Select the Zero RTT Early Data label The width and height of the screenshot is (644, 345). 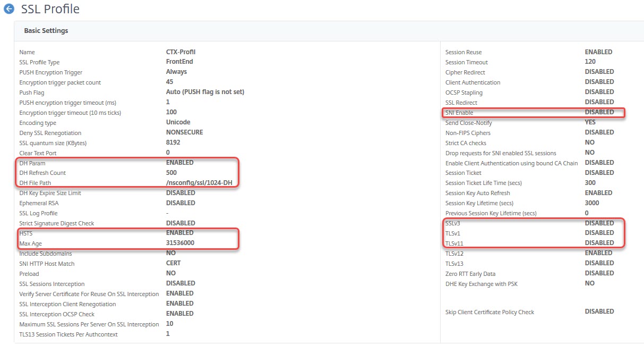coord(470,274)
